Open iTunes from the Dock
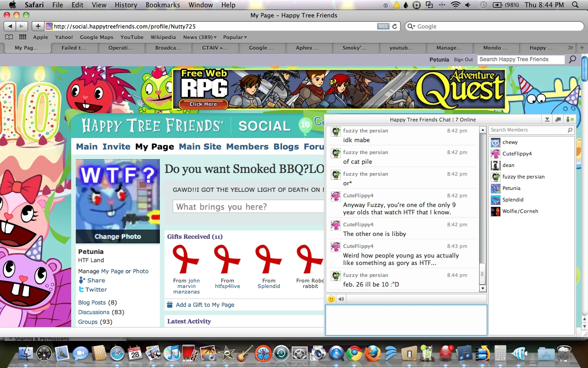Viewport: 588px width, 368px height. 172,353
